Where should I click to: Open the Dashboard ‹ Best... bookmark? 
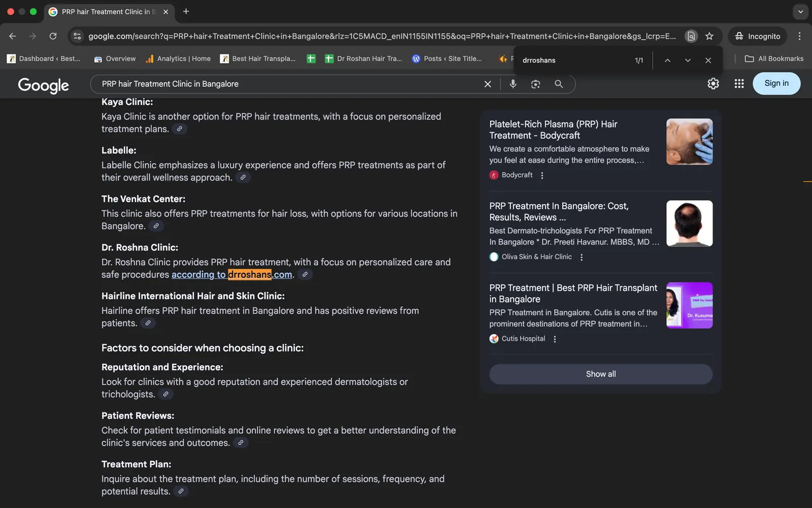[44, 58]
